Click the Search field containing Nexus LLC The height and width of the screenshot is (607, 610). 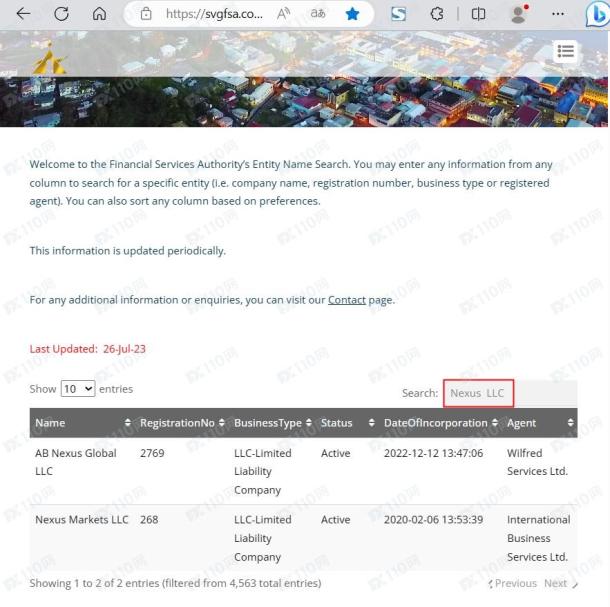(x=510, y=393)
